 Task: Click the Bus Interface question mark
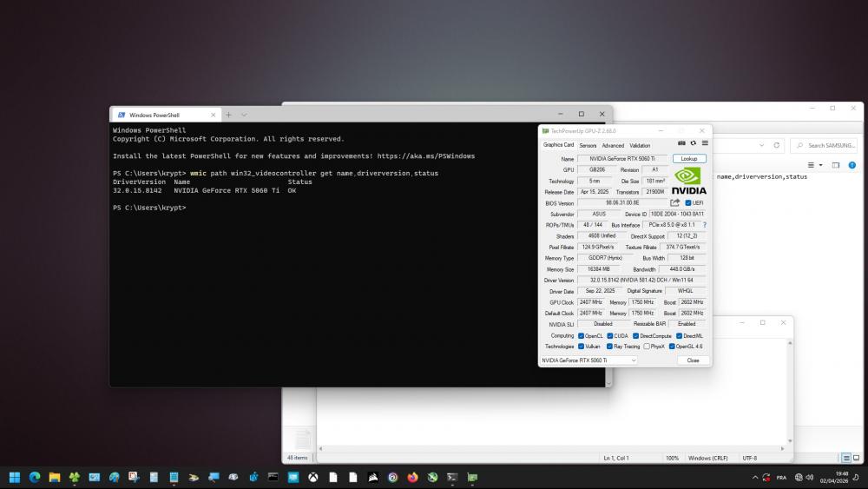tap(704, 225)
